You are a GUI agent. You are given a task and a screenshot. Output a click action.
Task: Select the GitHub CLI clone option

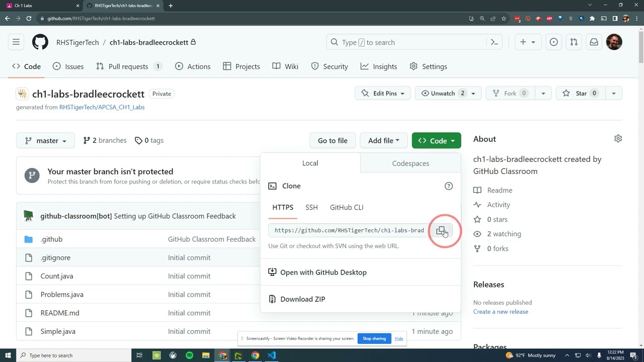(347, 207)
